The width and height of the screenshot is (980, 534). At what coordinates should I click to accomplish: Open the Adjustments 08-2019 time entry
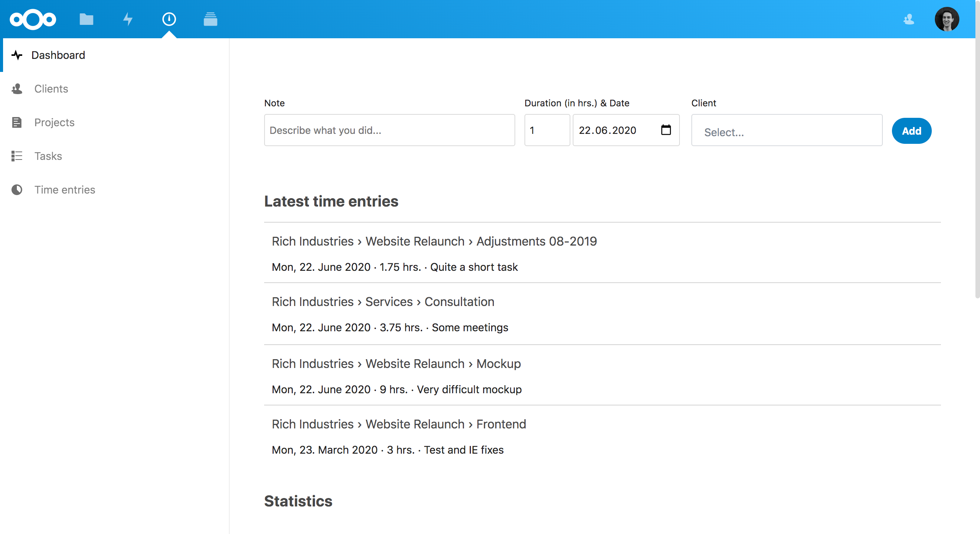coord(434,242)
